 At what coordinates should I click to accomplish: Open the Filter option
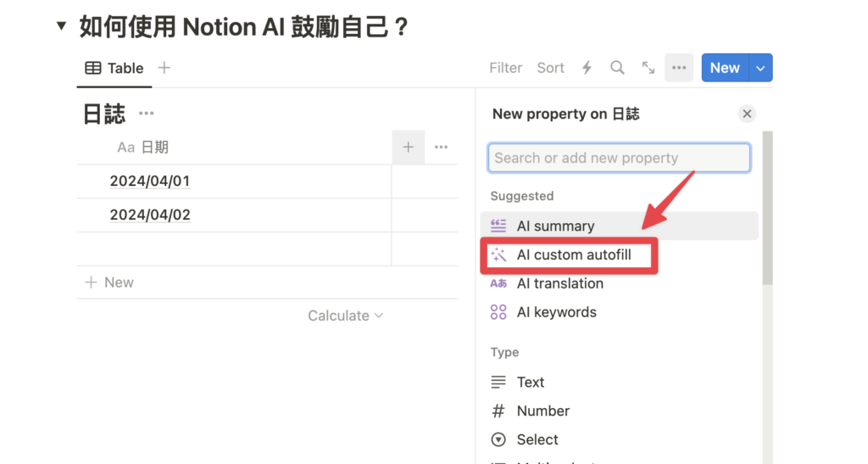tap(505, 68)
